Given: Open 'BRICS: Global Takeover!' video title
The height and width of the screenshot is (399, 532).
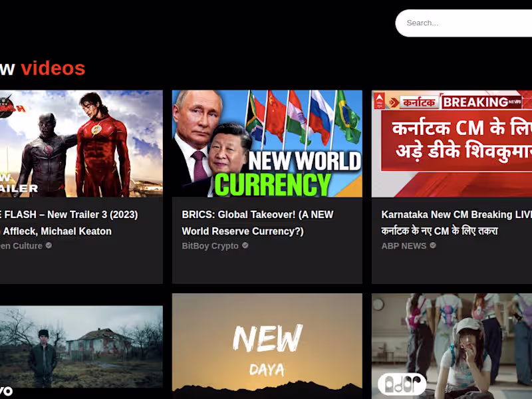Looking at the screenshot, I should click(x=257, y=223).
